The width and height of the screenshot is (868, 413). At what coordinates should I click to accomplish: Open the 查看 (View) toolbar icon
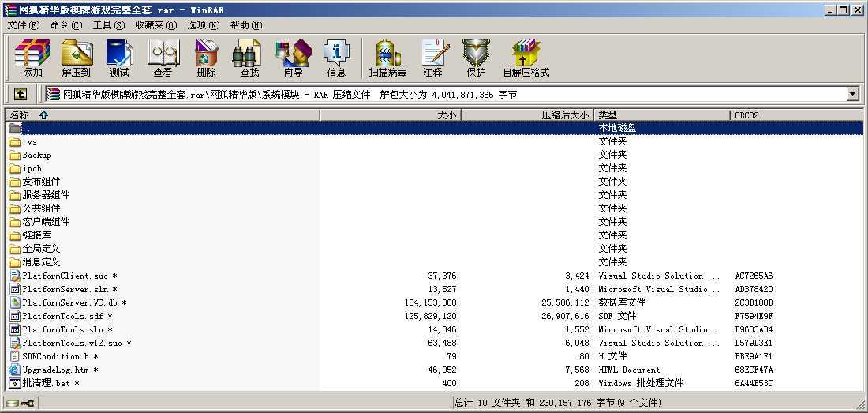[x=163, y=58]
